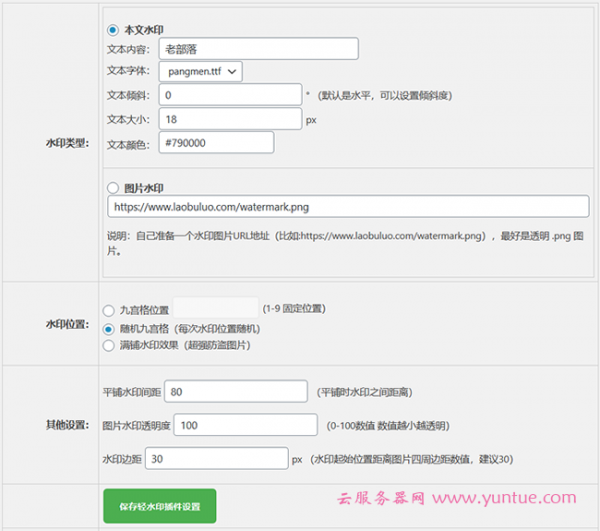The image size is (600, 531).
Task: Select the 图片水印 radio option
Action: coord(112,187)
